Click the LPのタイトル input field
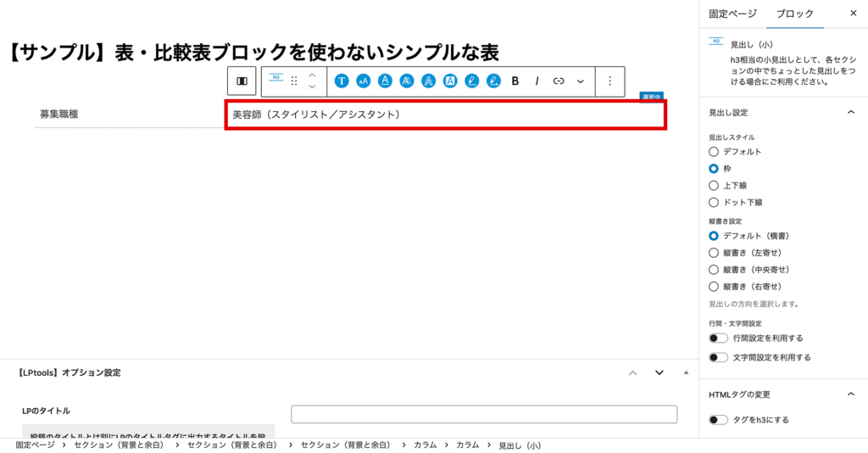 484,414
